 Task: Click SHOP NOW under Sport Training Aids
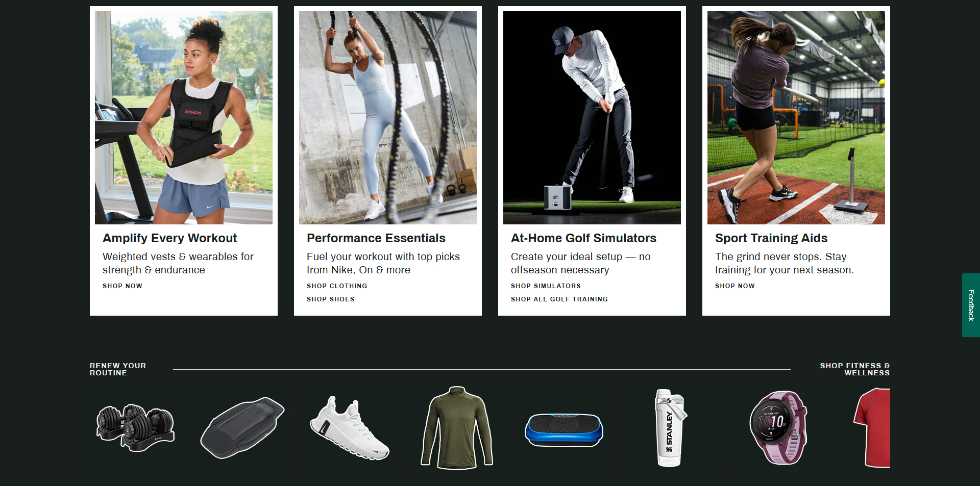[735, 286]
